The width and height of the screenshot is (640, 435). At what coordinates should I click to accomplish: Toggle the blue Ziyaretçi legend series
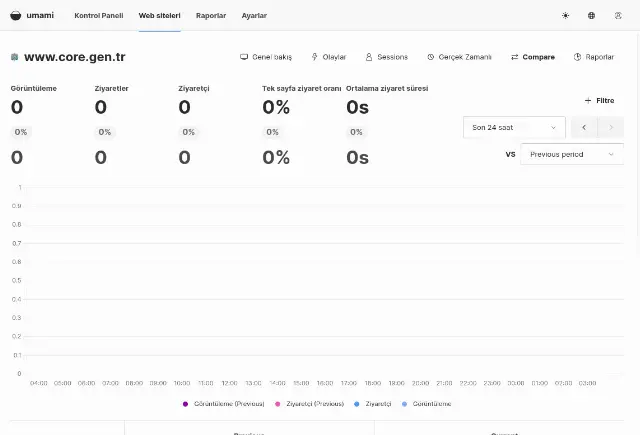373,404
